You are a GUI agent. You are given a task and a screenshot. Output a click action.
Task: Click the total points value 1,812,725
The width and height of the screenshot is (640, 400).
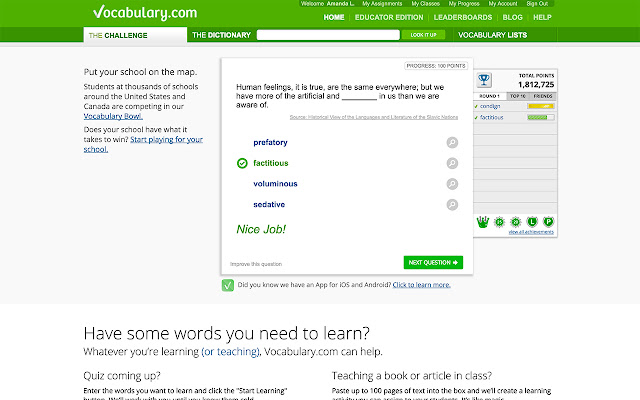[x=536, y=84]
